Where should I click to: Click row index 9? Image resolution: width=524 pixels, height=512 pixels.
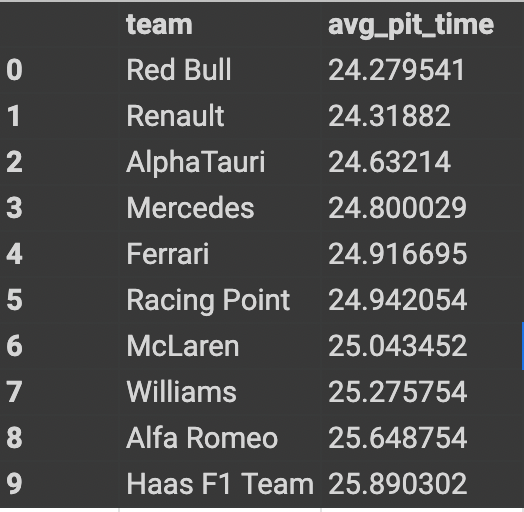[14, 484]
